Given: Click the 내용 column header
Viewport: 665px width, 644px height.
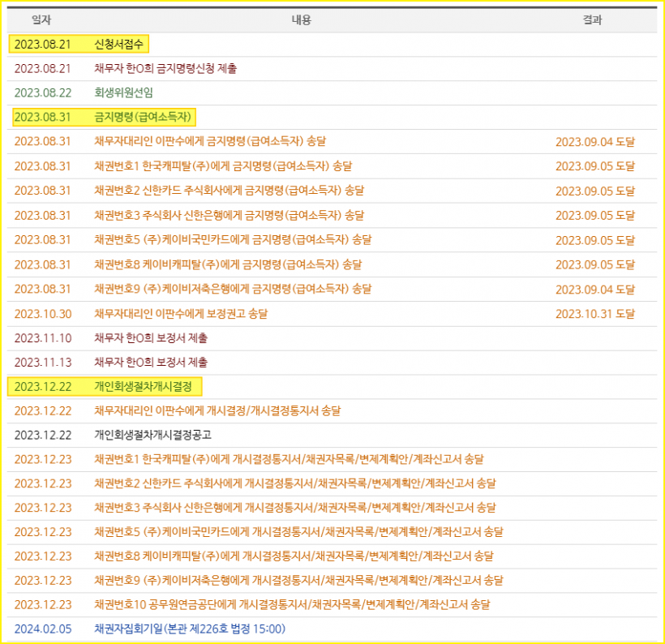Looking at the screenshot, I should click(x=301, y=20).
